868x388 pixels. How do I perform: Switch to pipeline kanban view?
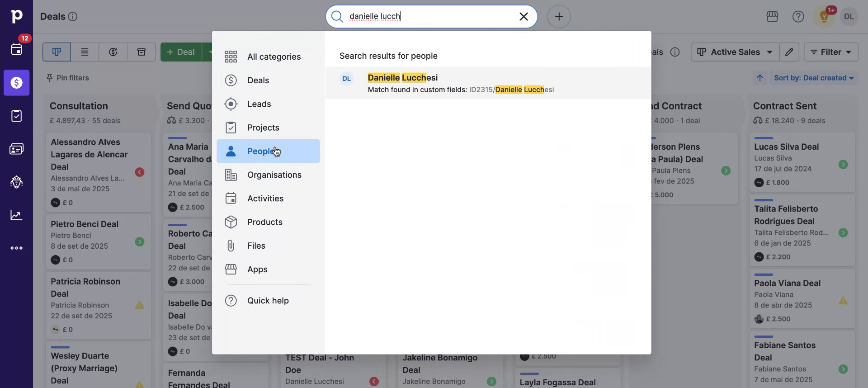57,52
